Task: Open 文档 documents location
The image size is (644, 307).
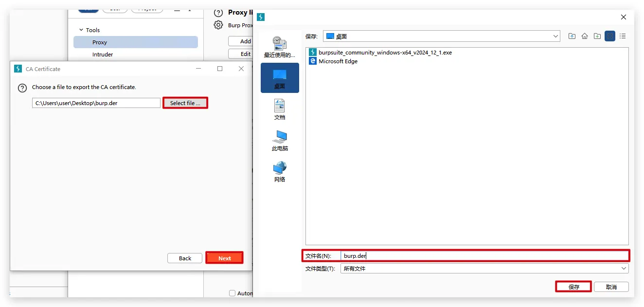Action: [x=280, y=109]
